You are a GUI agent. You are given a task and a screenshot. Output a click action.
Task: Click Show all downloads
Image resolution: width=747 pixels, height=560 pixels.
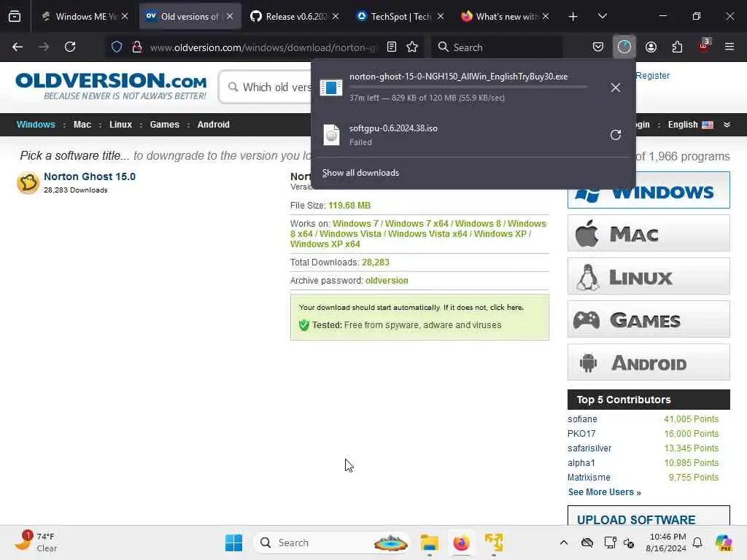point(360,173)
